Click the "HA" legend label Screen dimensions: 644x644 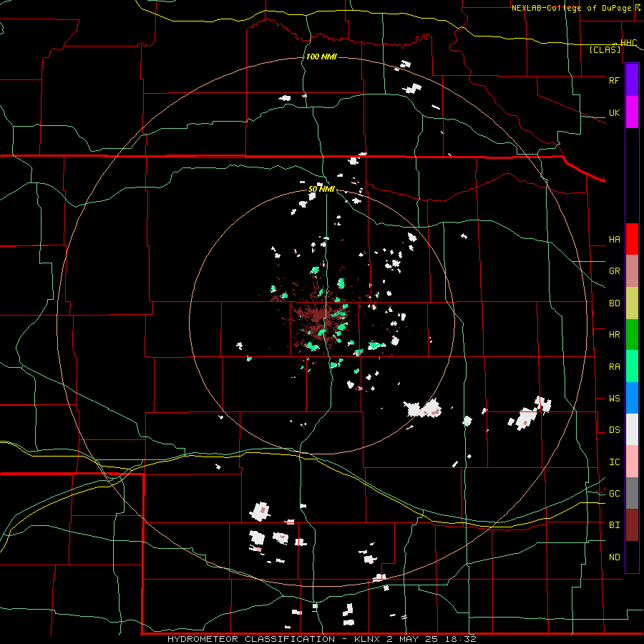[x=614, y=239]
